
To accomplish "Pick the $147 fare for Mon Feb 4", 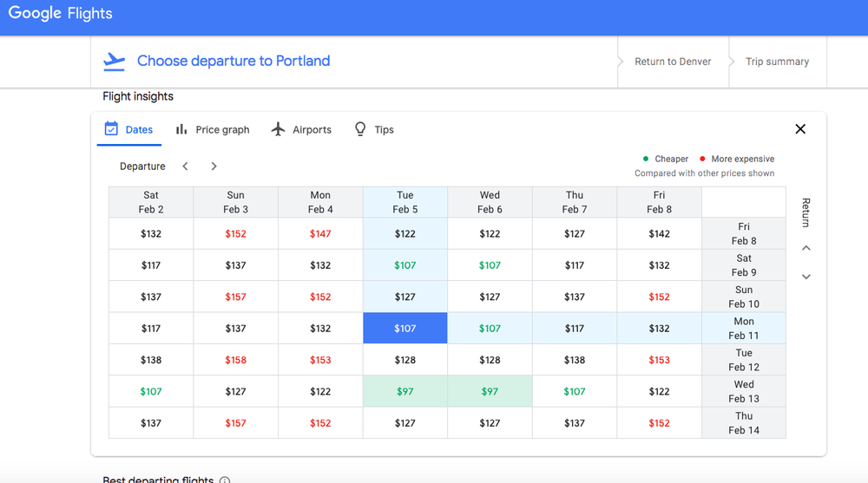I will (320, 233).
